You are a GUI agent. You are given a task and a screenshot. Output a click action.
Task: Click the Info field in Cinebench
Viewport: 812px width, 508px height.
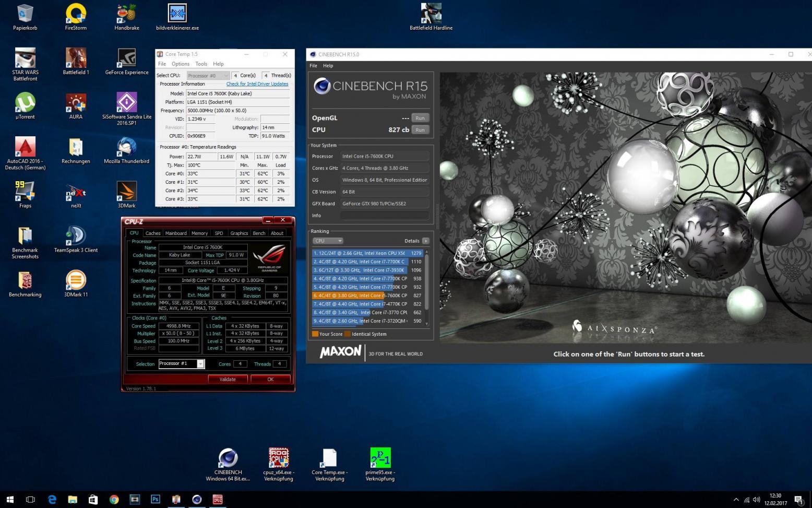(385, 216)
